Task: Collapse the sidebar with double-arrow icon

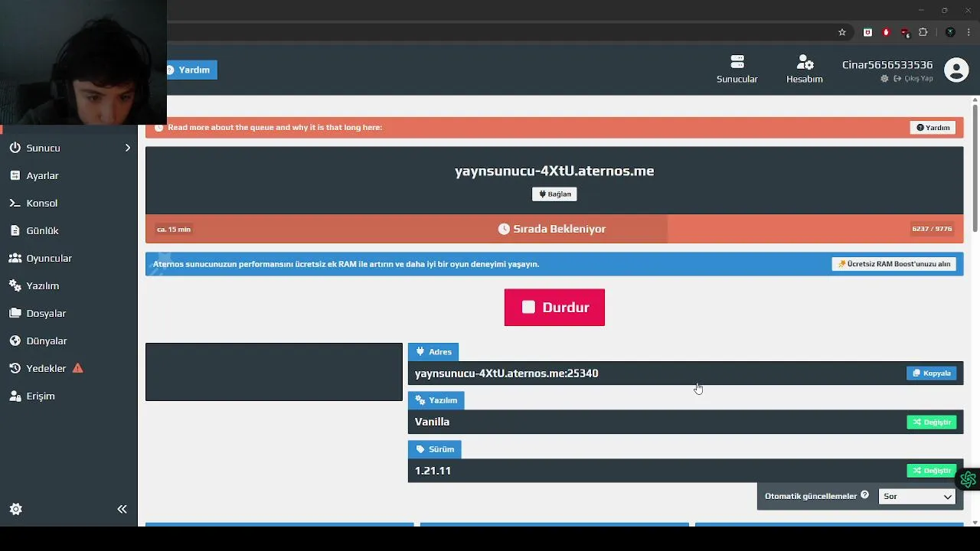Action: (x=122, y=509)
